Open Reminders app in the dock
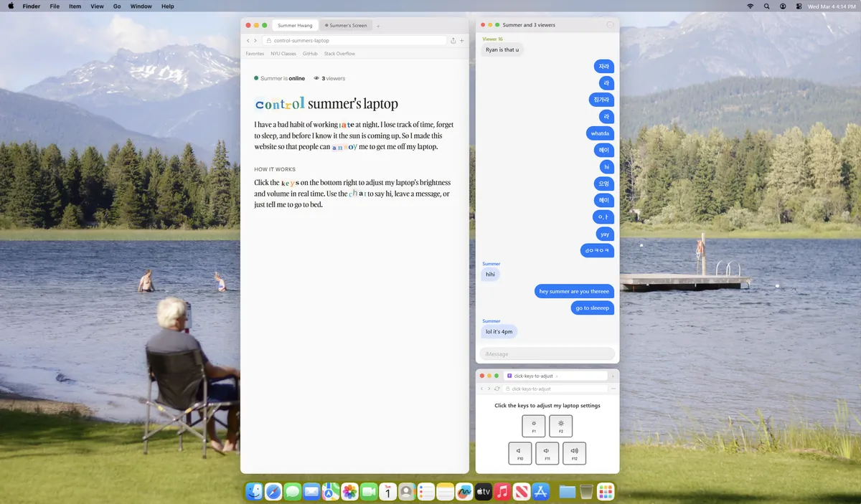 tap(426, 491)
